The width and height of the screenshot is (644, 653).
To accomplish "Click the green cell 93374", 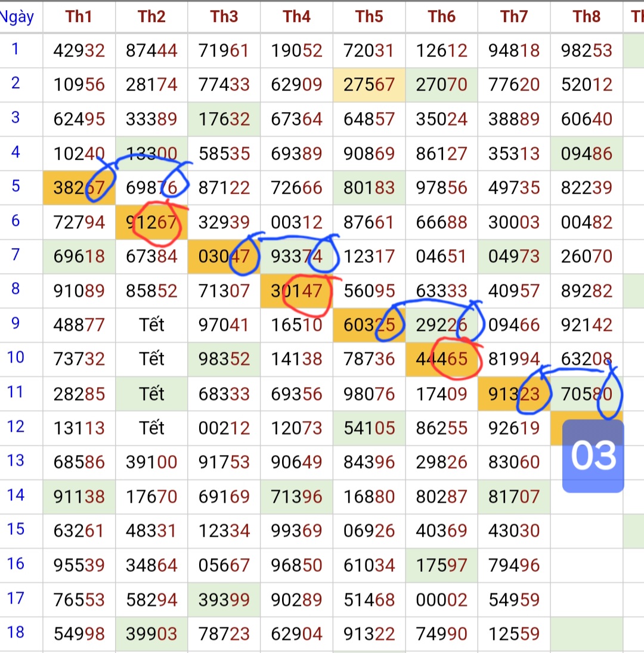I will (296, 256).
